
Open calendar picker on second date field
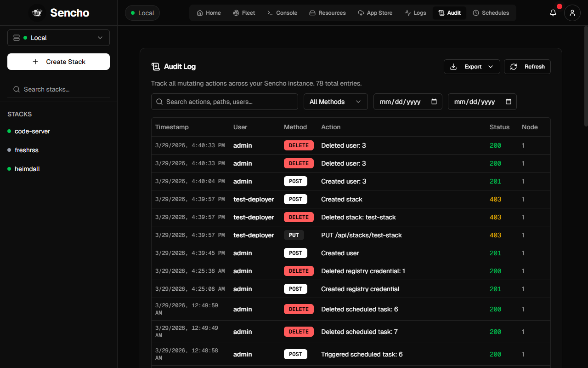pyautogui.click(x=509, y=102)
